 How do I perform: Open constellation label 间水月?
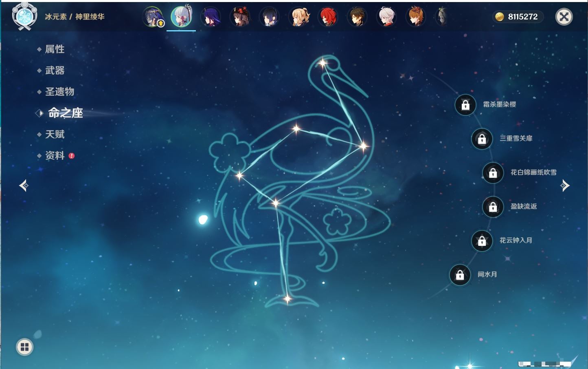click(487, 274)
